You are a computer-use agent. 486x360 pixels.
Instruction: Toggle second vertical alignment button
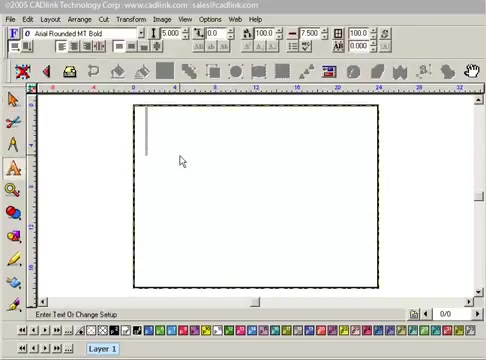[x=132, y=46]
